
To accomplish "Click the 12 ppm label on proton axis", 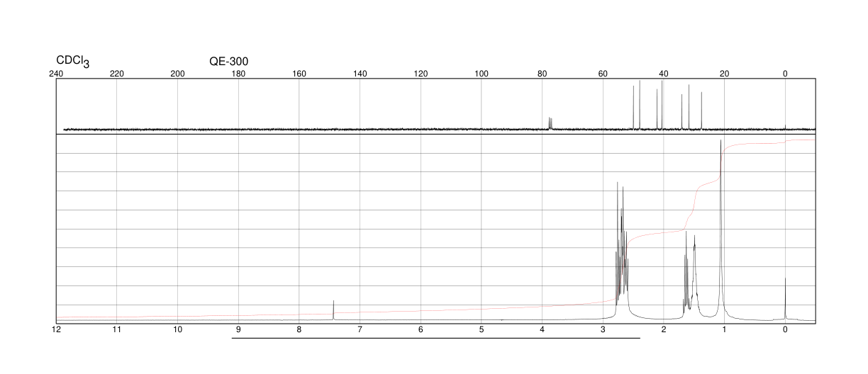I will pyautogui.click(x=56, y=329).
